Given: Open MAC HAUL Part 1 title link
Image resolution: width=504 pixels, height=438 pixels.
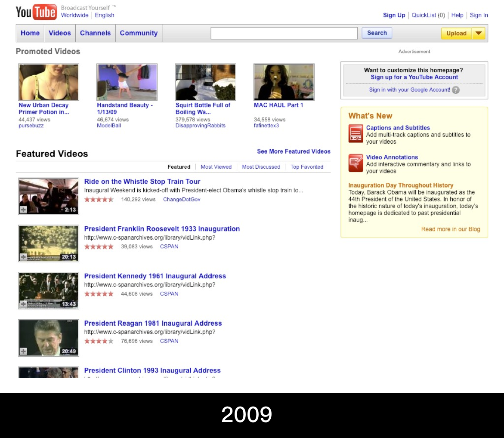Looking at the screenshot, I should pyautogui.click(x=278, y=105).
